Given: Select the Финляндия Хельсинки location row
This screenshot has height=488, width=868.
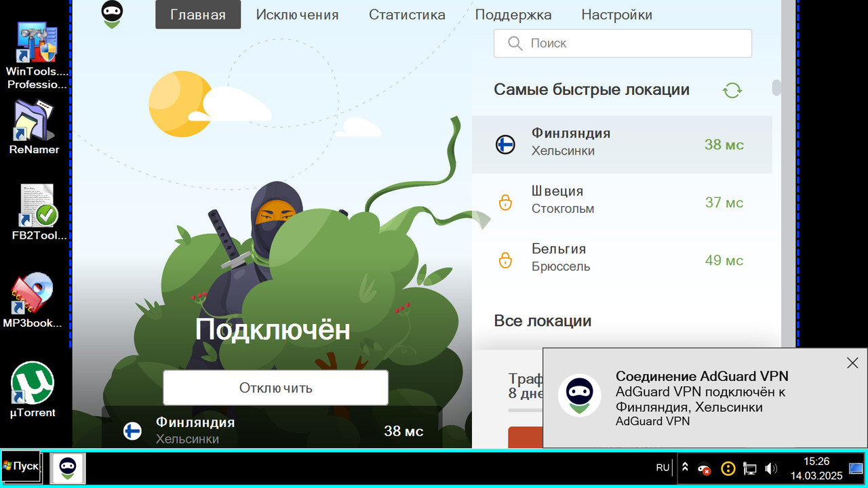Looking at the screenshot, I should (622, 144).
